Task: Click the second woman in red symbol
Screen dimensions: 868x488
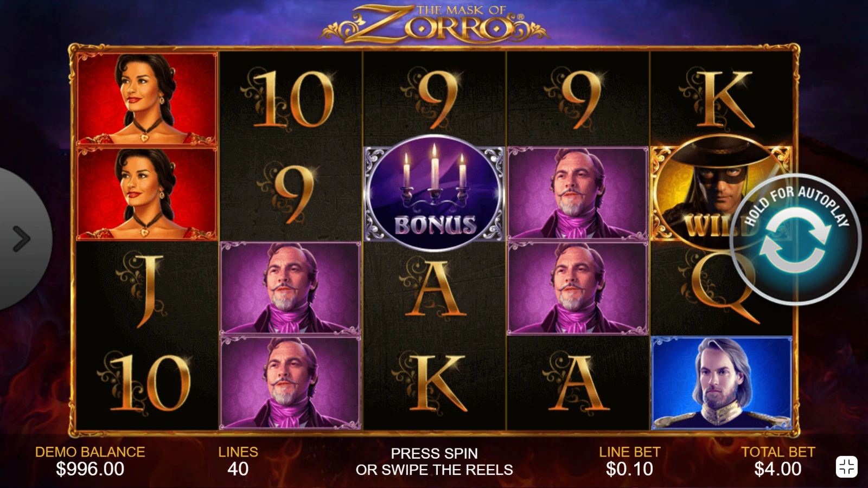Action: point(147,194)
